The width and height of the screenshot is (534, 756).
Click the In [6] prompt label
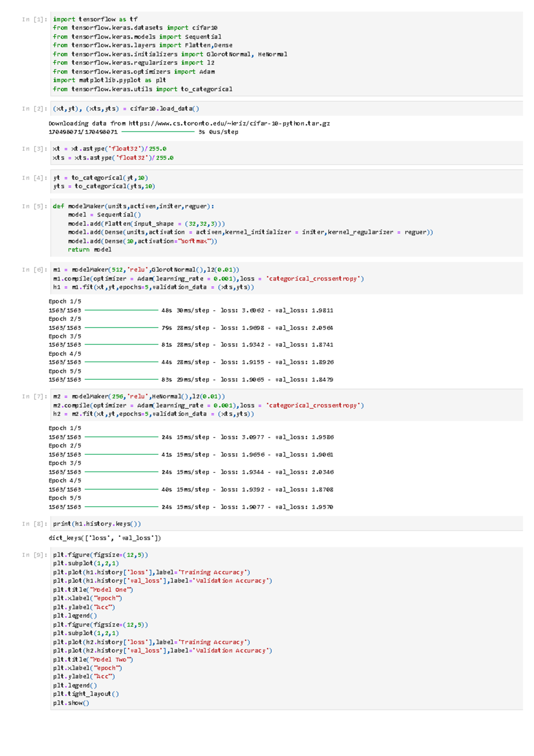pyautogui.click(x=34, y=270)
